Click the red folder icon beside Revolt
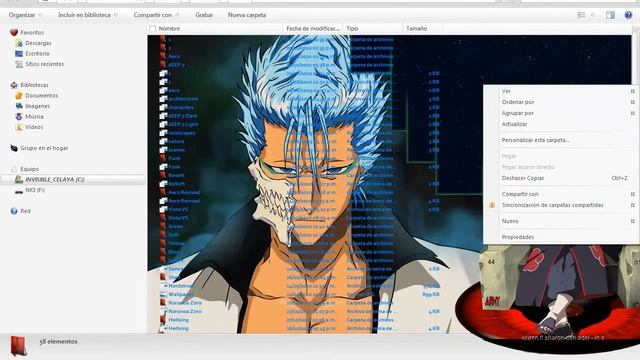 (x=163, y=175)
